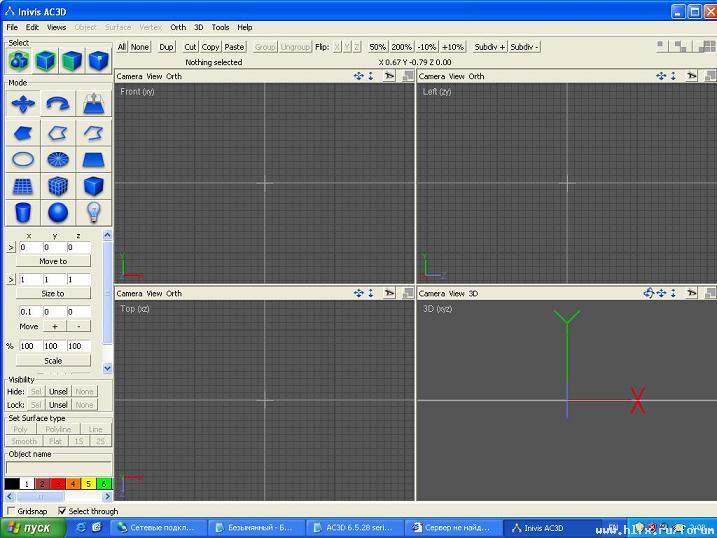Screen dimensions: 717x538
Task: Toggle the Select through checkbox
Action: click(x=62, y=511)
